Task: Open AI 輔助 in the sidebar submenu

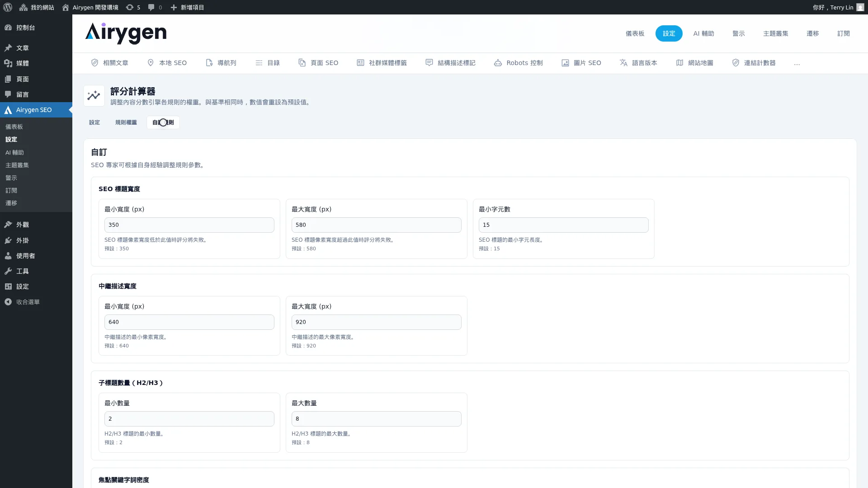Action: click(14, 153)
